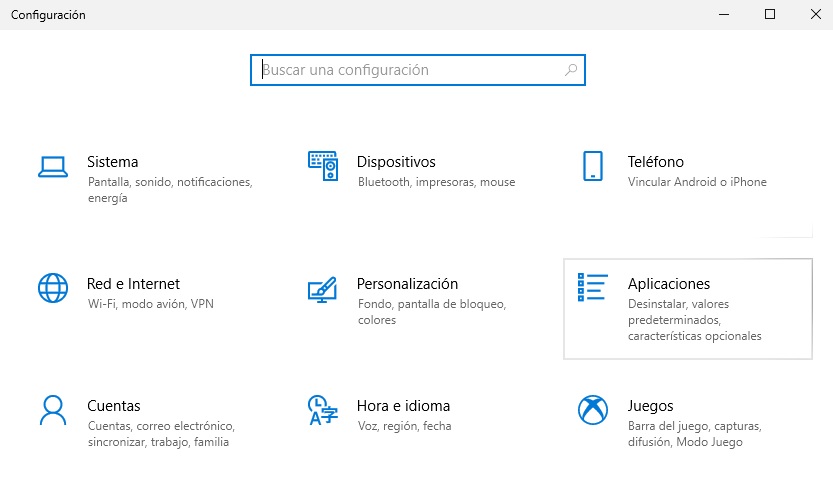Open the Teléfono category title
Viewport: 833px width, 493px height.
656,162
